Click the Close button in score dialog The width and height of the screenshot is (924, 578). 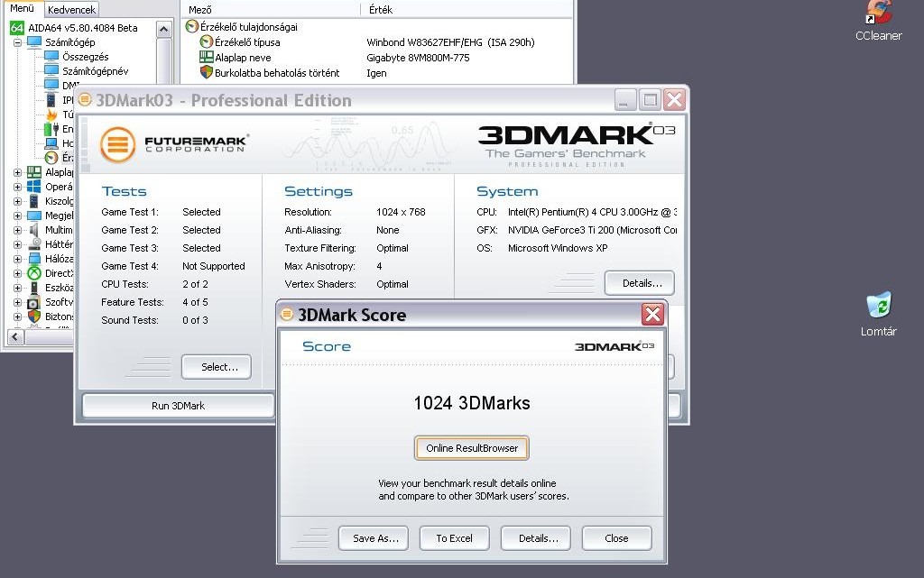coord(617,538)
